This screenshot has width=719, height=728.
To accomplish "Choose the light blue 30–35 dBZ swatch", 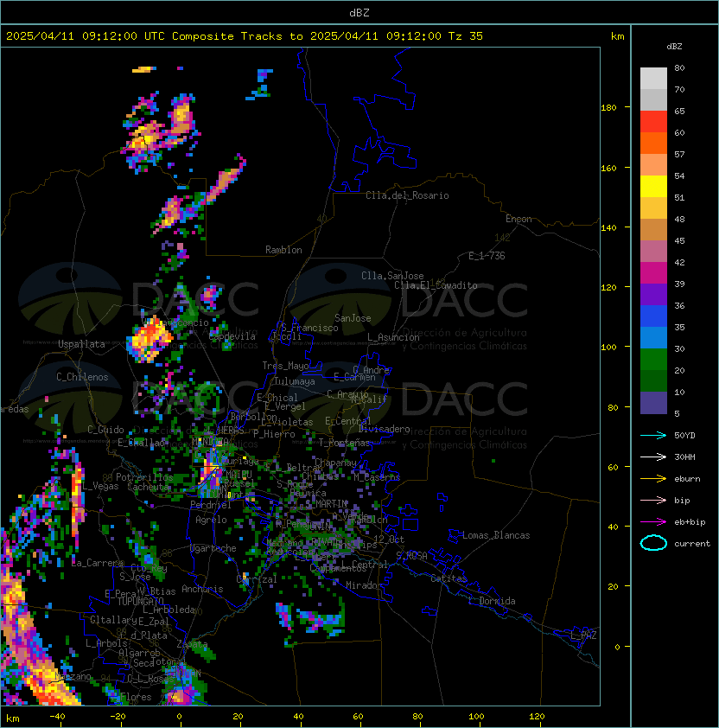I will (x=653, y=338).
